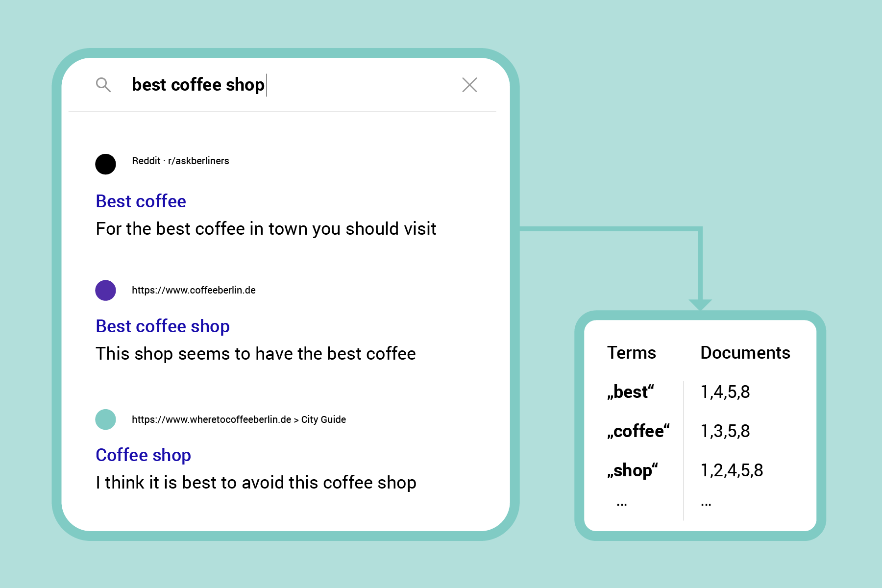Image resolution: width=882 pixels, height=588 pixels.
Task: Select the search result card's black site icon
Action: 105,164
